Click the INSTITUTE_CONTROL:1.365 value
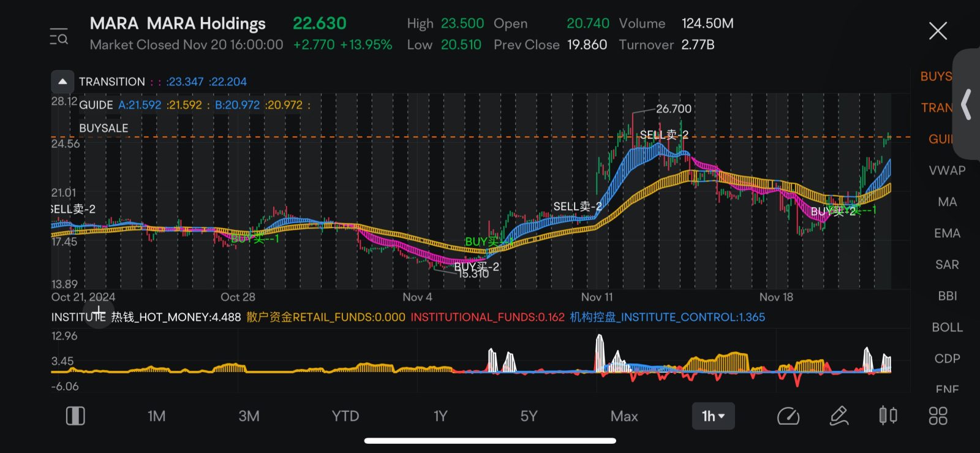This screenshot has width=980, height=453. [668, 317]
